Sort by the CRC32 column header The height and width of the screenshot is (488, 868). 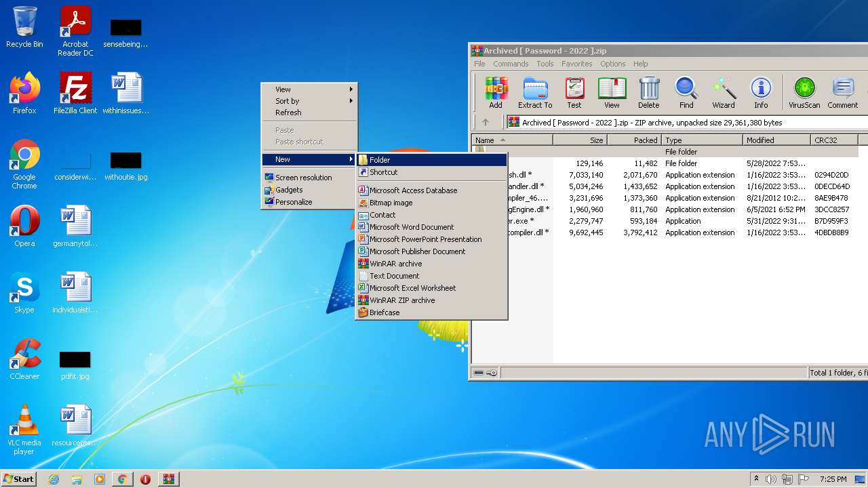coord(834,140)
